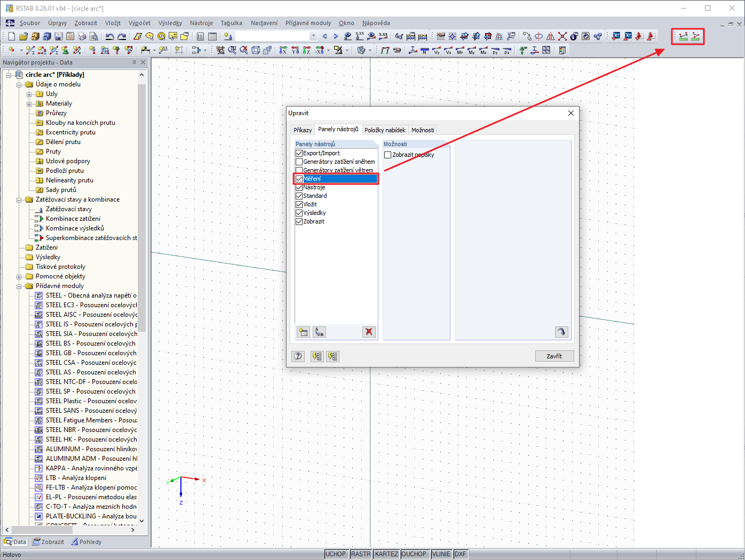Click the next load case arrow
The height and width of the screenshot is (560, 745).
(336, 36)
